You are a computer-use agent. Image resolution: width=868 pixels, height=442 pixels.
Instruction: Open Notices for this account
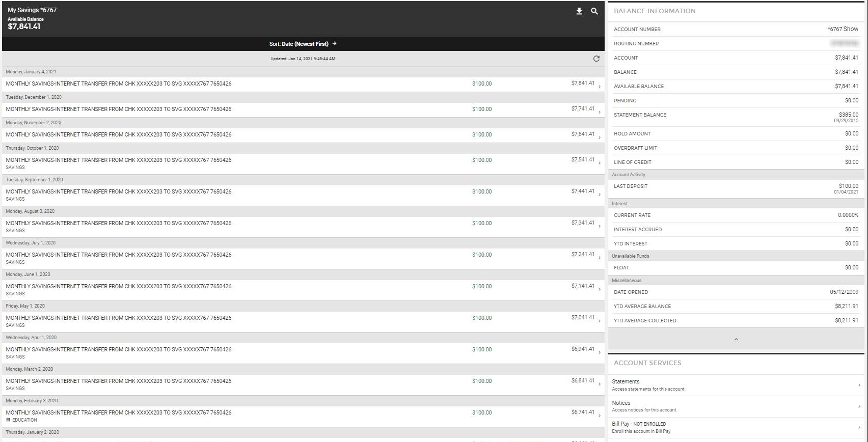coord(736,406)
